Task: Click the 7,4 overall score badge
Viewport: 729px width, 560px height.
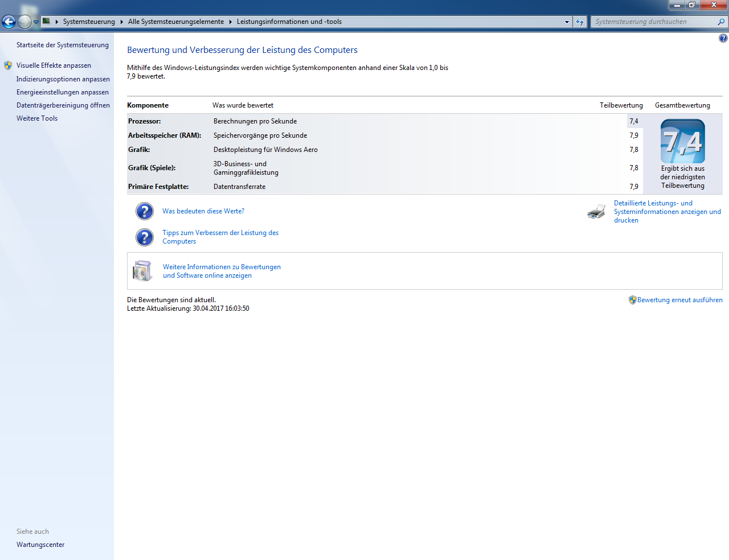Action: (682, 142)
